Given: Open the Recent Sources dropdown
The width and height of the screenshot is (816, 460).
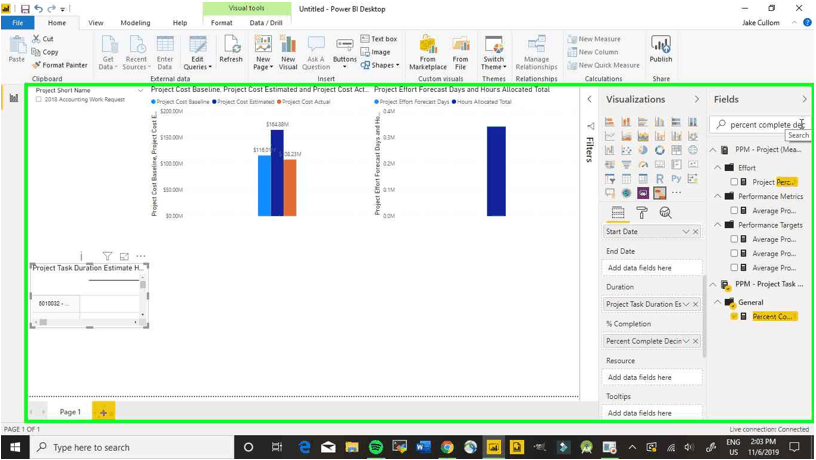Looking at the screenshot, I should pos(136,53).
